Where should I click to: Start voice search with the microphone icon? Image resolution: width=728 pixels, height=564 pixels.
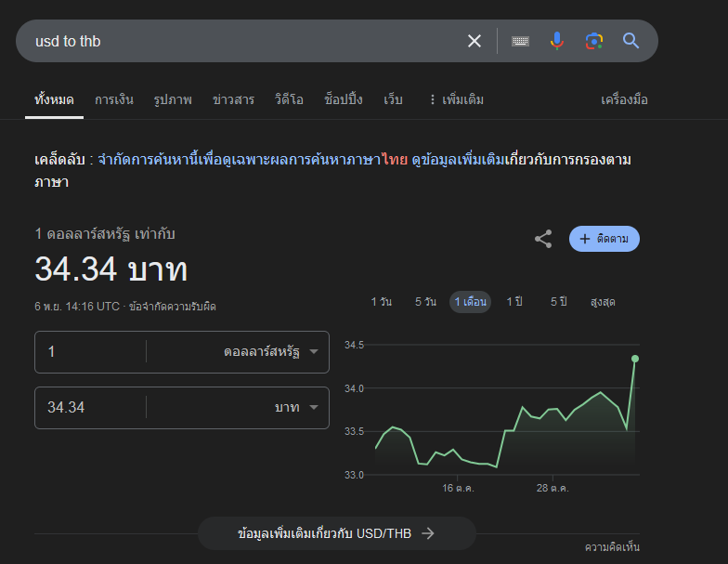point(557,41)
